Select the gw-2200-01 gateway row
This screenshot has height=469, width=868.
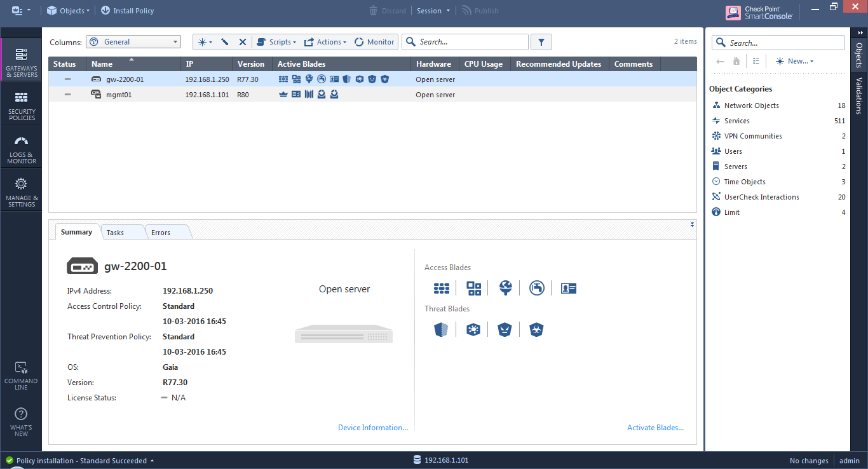coord(372,79)
